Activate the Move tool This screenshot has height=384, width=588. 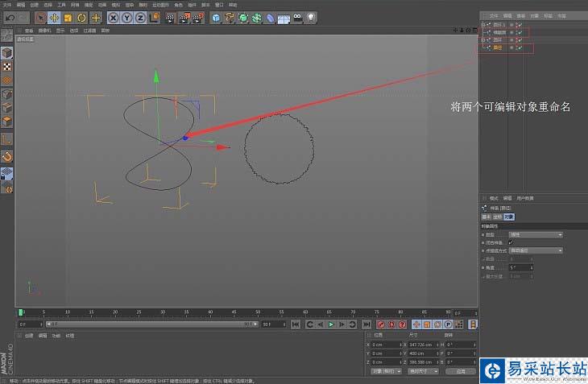pyautogui.click(x=54, y=18)
